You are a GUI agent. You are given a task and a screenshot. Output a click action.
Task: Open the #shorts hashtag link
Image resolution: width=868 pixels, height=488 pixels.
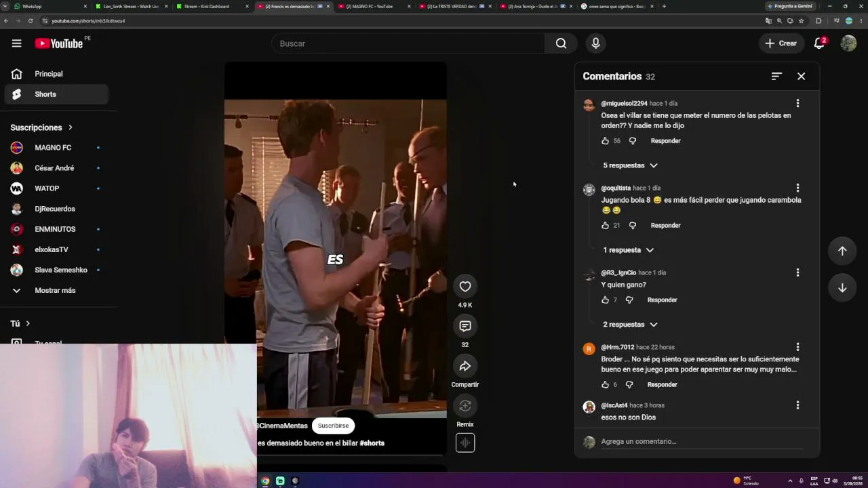pyautogui.click(x=372, y=443)
